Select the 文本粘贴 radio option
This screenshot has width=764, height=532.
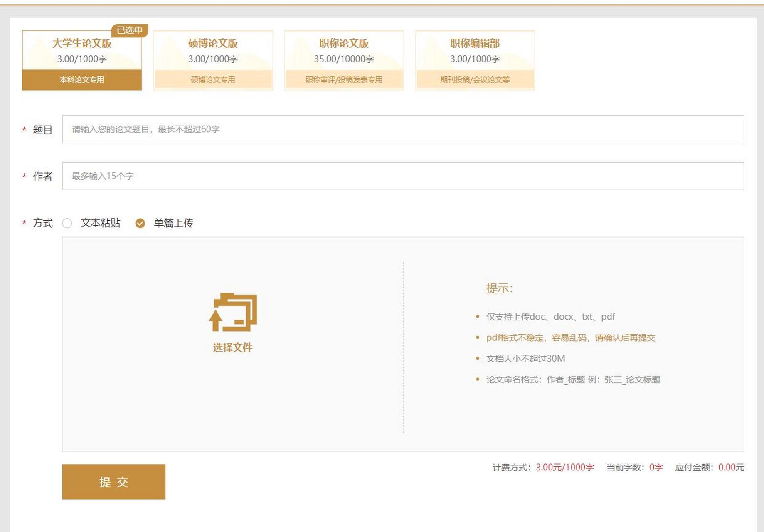67,224
